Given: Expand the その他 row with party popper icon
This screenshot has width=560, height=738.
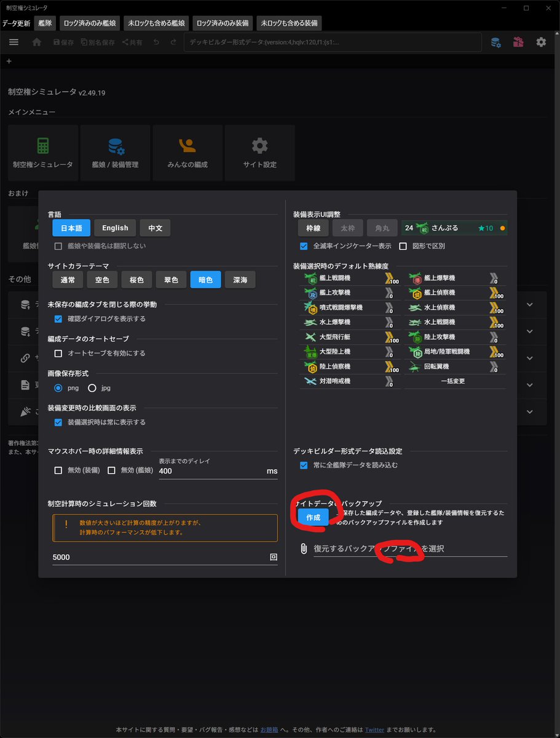Looking at the screenshot, I should pyautogui.click(x=530, y=411).
